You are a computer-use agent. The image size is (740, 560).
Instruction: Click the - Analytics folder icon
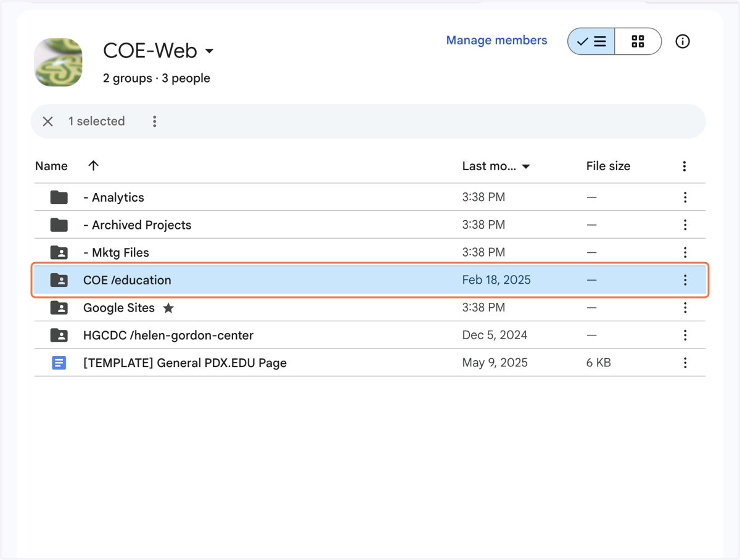(59, 197)
